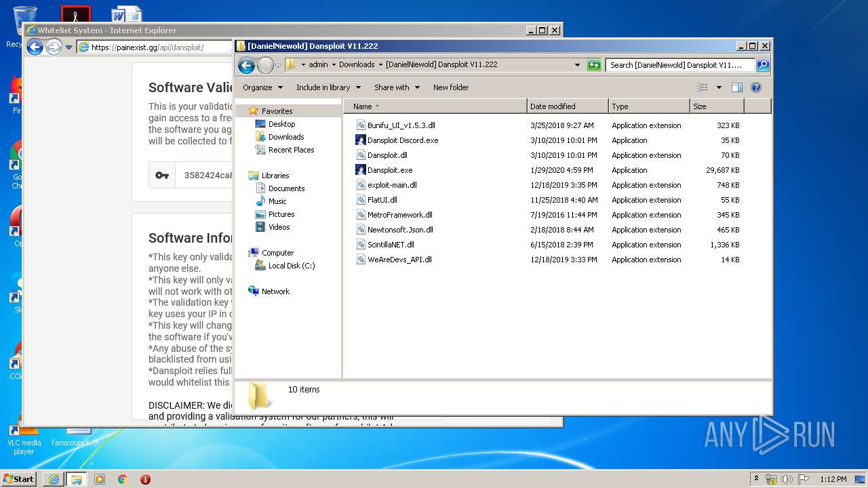Screen dimensions: 868x488
Task: Select the exploit-main.dll file
Action: 392,185
